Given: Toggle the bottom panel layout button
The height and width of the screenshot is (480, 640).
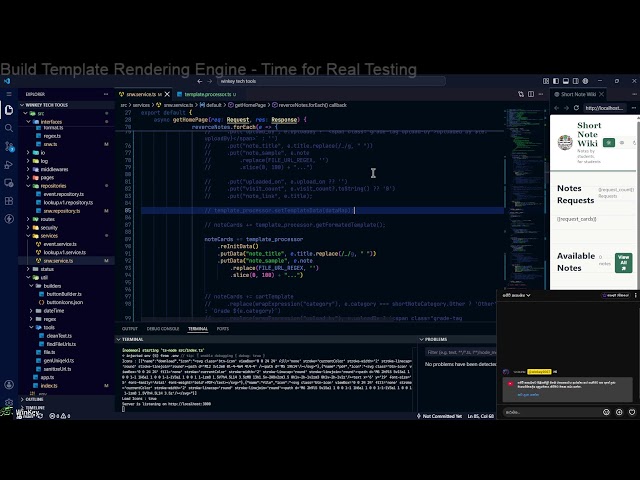Looking at the screenshot, I should [x=566, y=81].
